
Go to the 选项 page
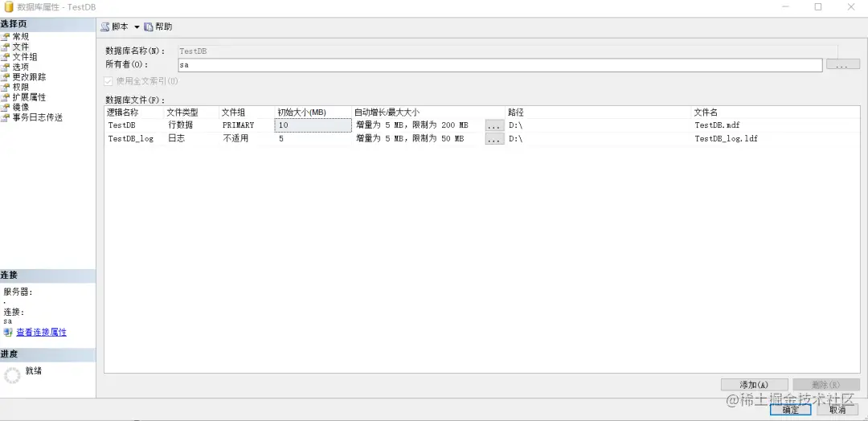click(20, 67)
